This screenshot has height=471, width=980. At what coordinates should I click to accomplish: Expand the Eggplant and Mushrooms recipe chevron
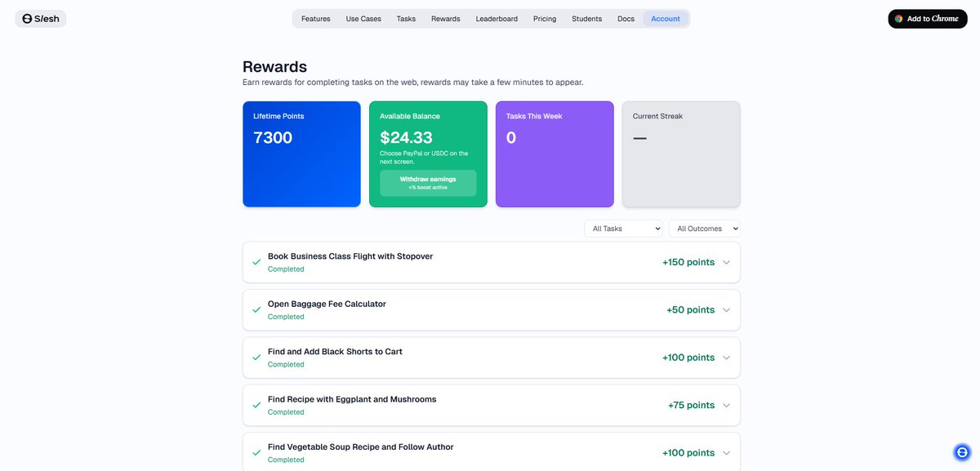[x=726, y=405]
